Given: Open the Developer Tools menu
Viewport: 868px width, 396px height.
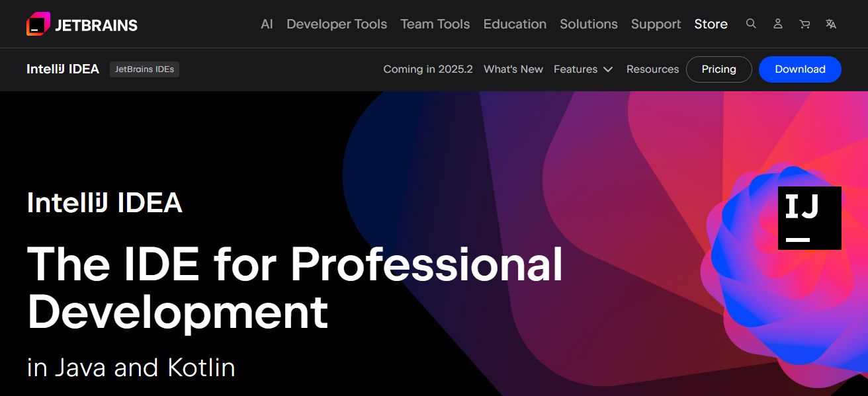Looking at the screenshot, I should (x=337, y=24).
